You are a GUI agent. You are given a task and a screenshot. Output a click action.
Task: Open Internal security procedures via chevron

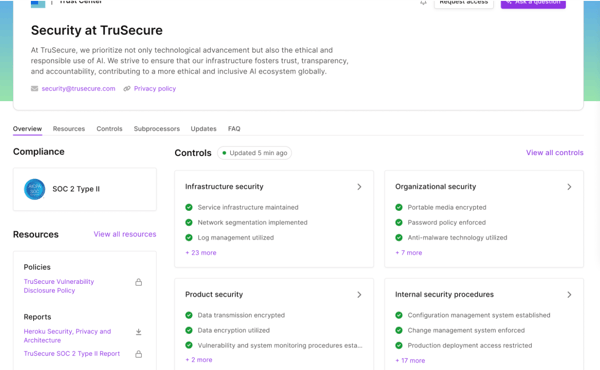569,295
